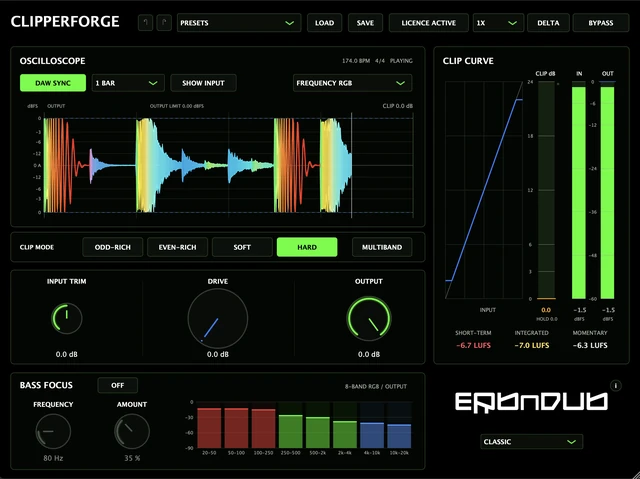Open the 1 BAR length dropdown
This screenshot has height=479, width=640.
(x=128, y=83)
